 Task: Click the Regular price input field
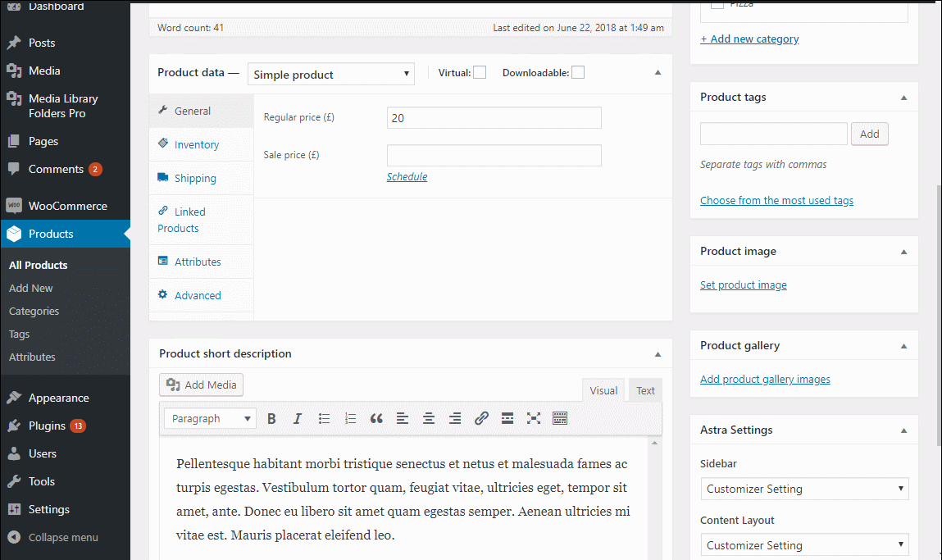[494, 118]
